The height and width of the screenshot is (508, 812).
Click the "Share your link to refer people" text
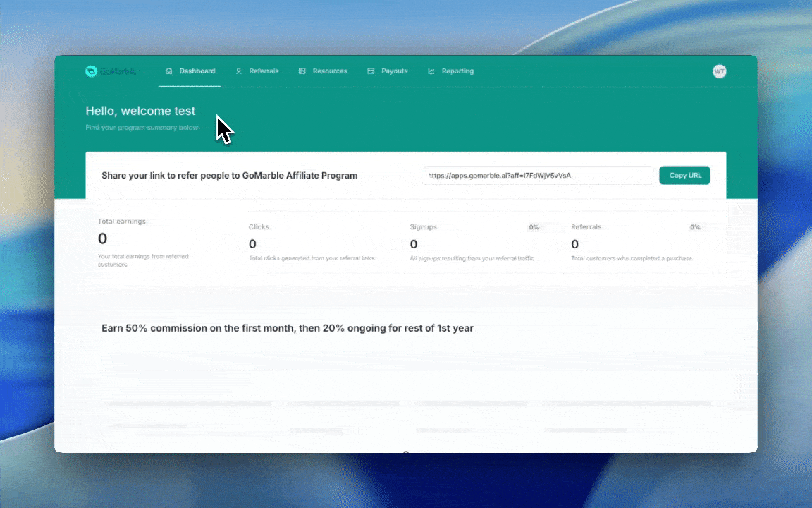coord(229,175)
